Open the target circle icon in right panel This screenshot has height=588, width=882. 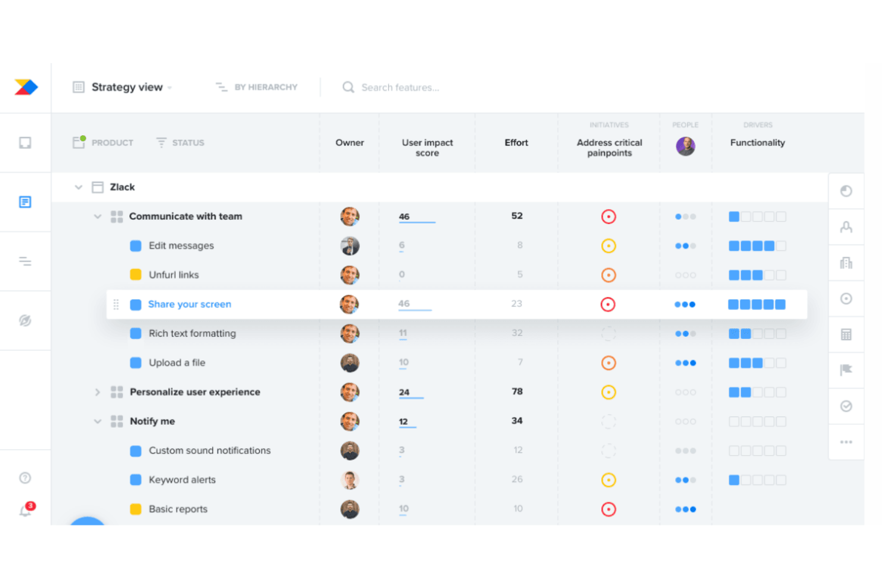[x=846, y=298]
